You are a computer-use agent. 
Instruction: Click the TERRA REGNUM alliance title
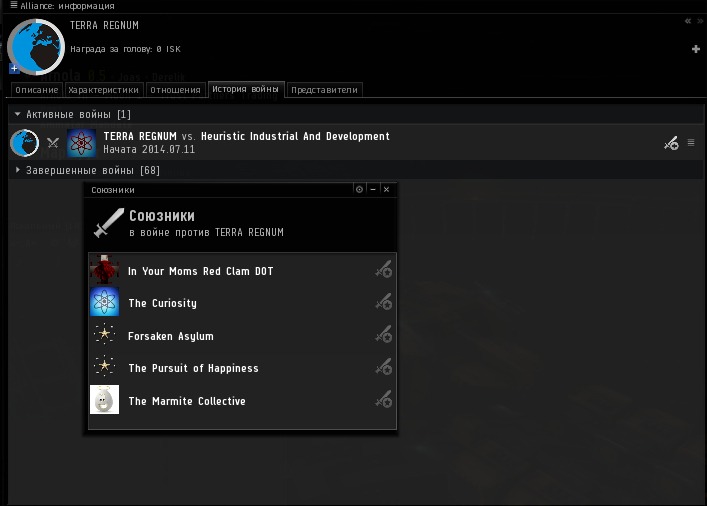(x=104, y=25)
